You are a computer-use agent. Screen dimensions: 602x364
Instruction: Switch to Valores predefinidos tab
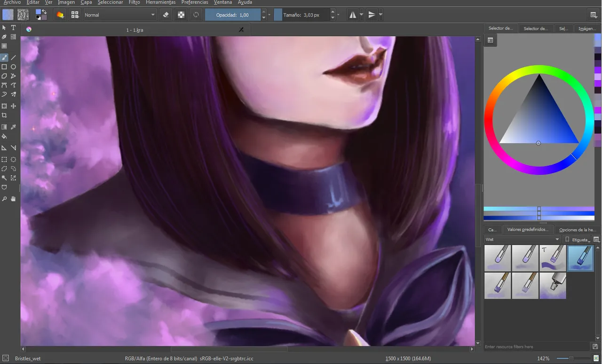(528, 230)
